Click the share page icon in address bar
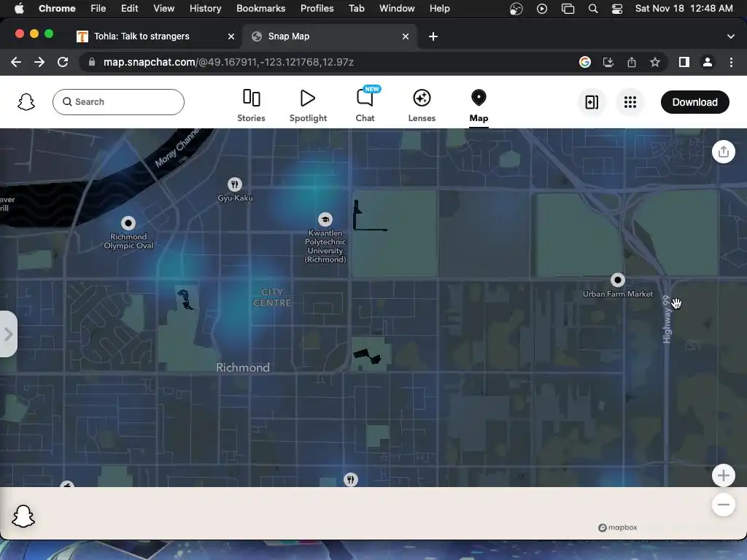Image resolution: width=747 pixels, height=560 pixels. click(x=631, y=62)
